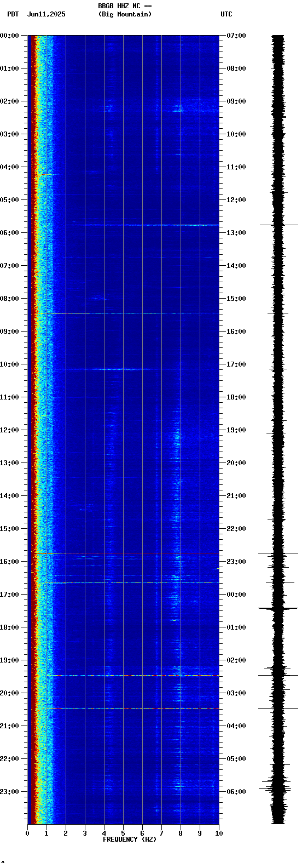This screenshot has height=868, width=302.
Task: Click the 10:00 PDT time label on left axis
Action: [10, 364]
